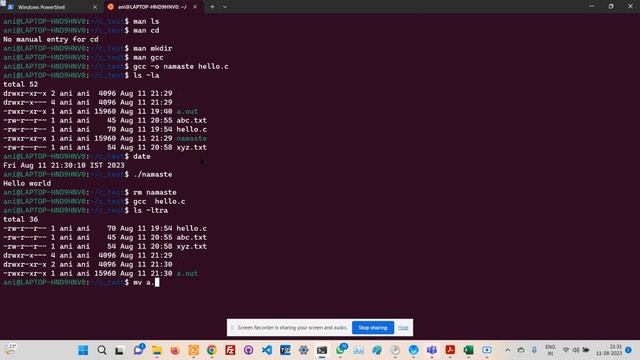Close the Windows PowerShell tab
Viewport: 640px width, 360px height.
[x=95, y=7]
